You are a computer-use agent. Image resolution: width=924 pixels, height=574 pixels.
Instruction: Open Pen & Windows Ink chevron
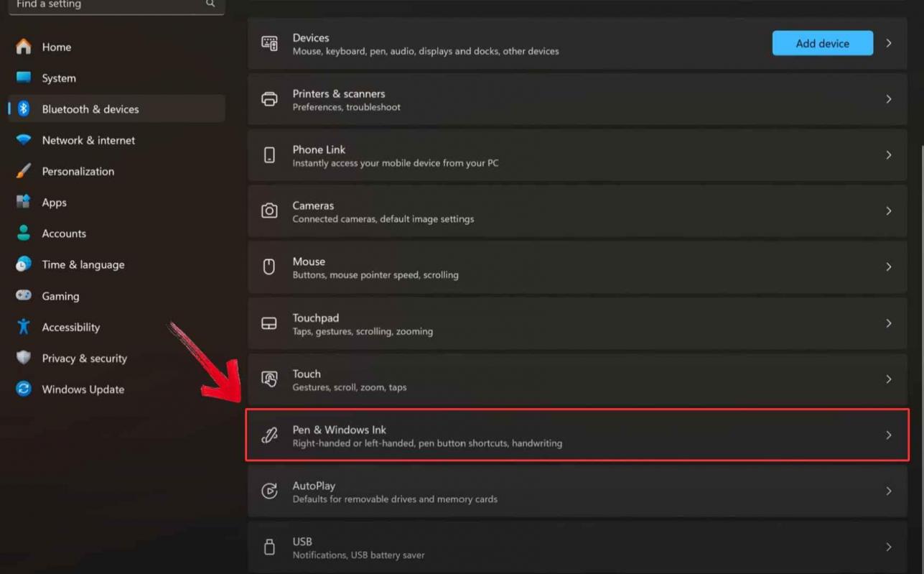pyautogui.click(x=889, y=435)
